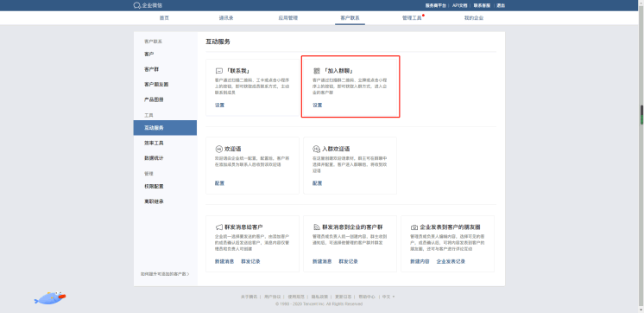
Task: Open 隐私政策 footer link
Action: 319,297
